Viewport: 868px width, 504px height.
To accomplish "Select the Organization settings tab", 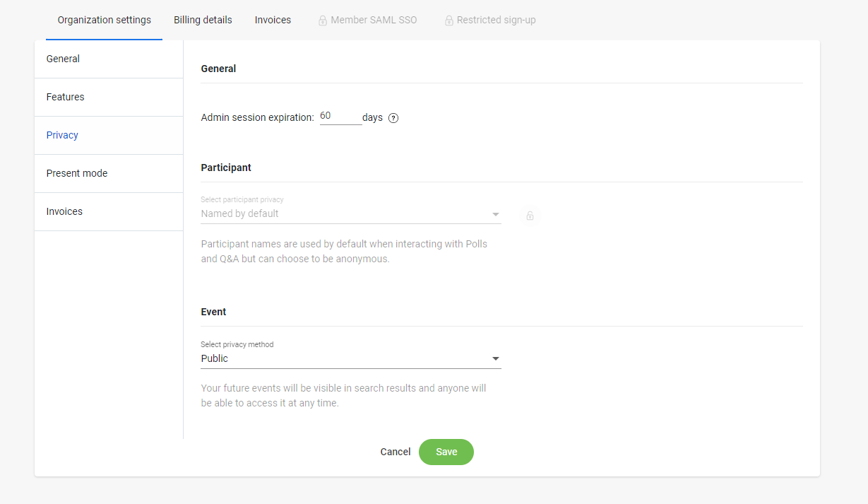I will tap(105, 20).
